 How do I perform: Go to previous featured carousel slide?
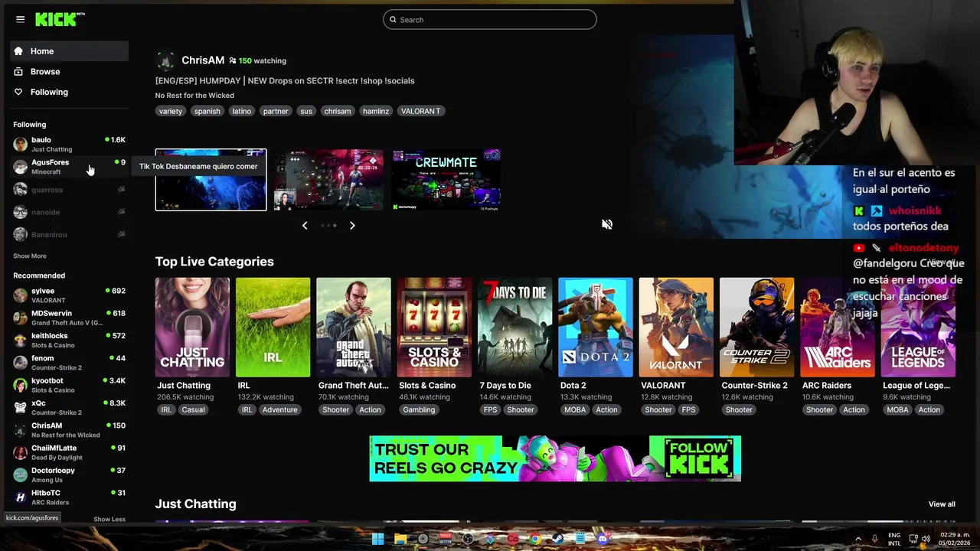(305, 225)
